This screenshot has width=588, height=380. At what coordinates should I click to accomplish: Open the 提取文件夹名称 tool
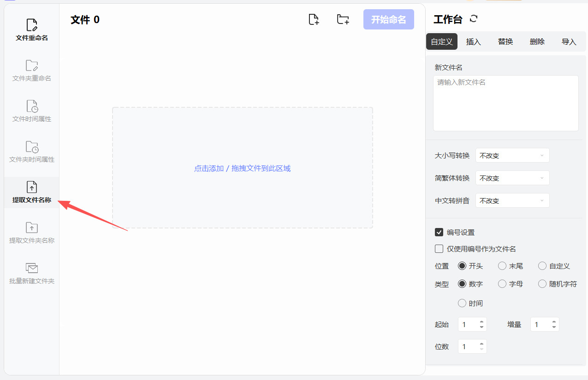coord(31,228)
